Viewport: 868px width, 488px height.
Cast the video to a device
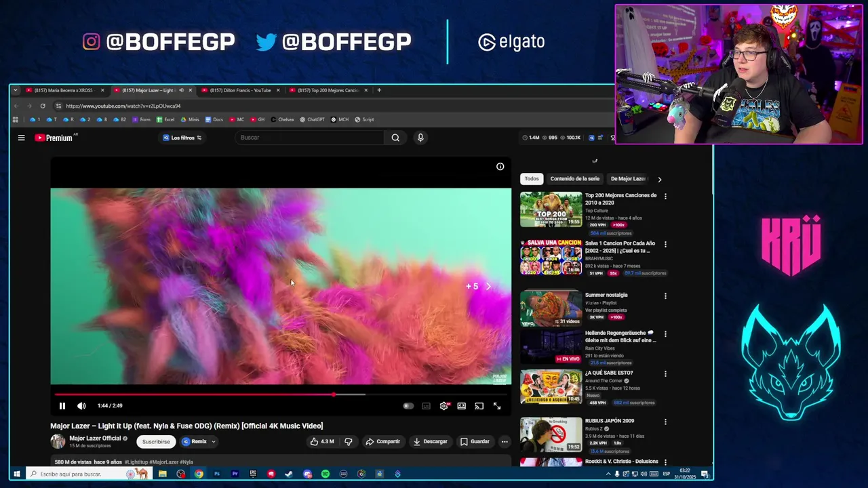479,406
